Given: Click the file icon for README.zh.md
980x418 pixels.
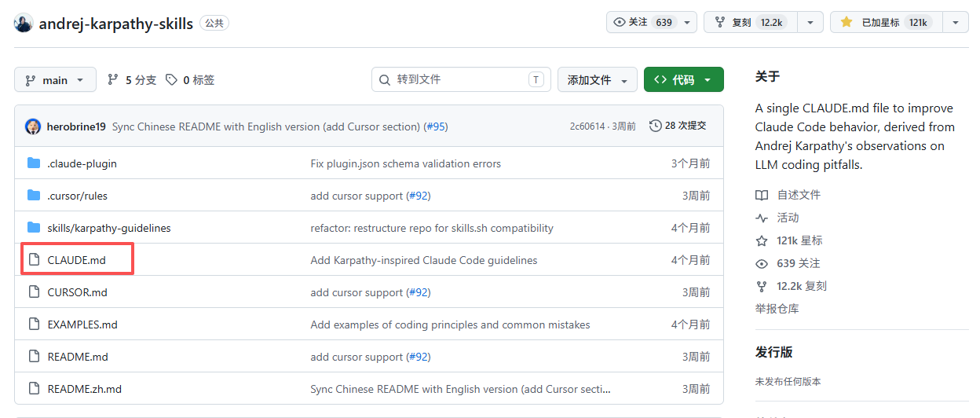Looking at the screenshot, I should click(x=34, y=389).
